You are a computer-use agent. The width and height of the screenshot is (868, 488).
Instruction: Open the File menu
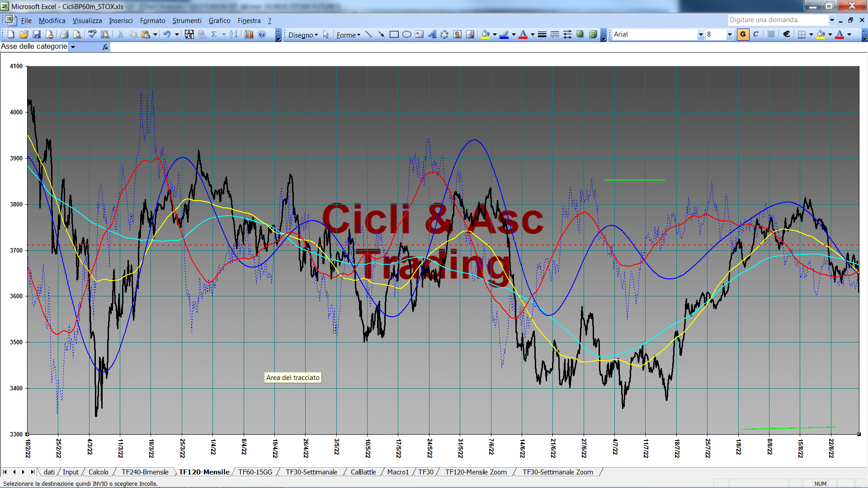(x=26, y=21)
